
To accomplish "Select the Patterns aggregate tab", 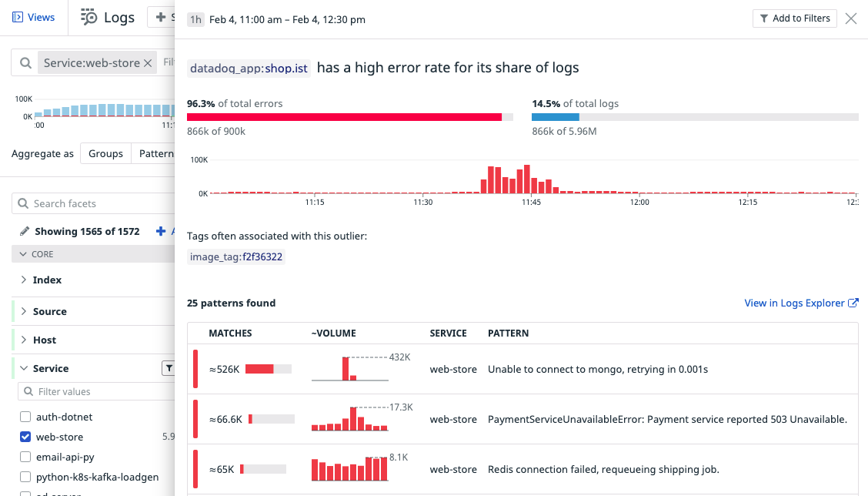I will tap(153, 153).
